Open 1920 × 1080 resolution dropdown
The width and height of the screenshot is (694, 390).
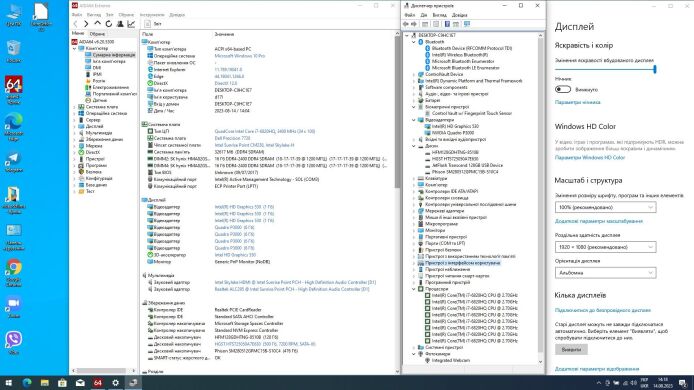605,247
